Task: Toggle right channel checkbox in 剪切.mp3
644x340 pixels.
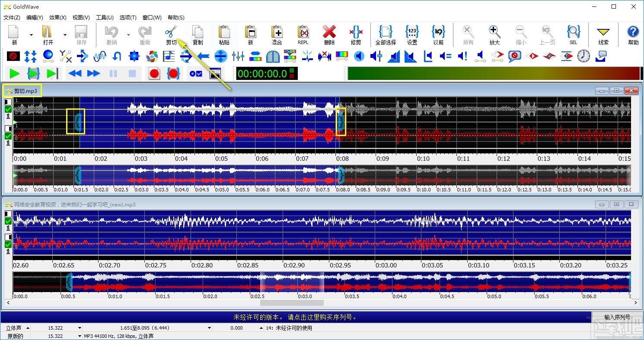Action: tap(8, 136)
